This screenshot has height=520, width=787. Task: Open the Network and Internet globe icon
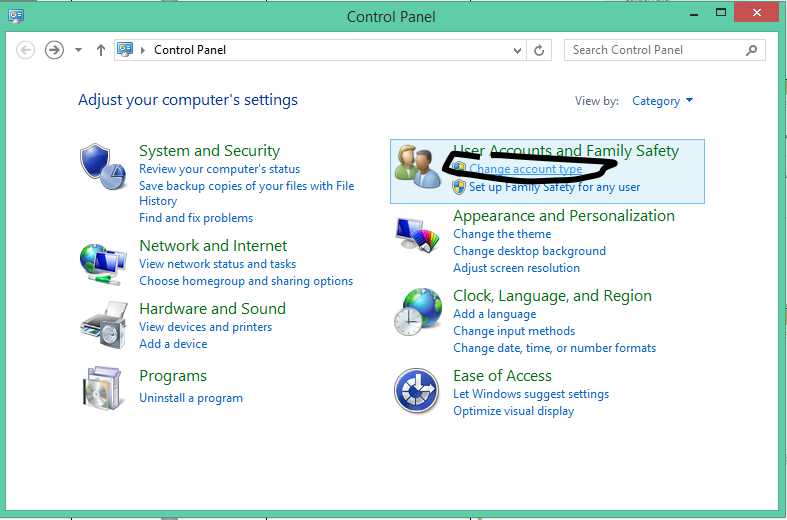pos(103,264)
